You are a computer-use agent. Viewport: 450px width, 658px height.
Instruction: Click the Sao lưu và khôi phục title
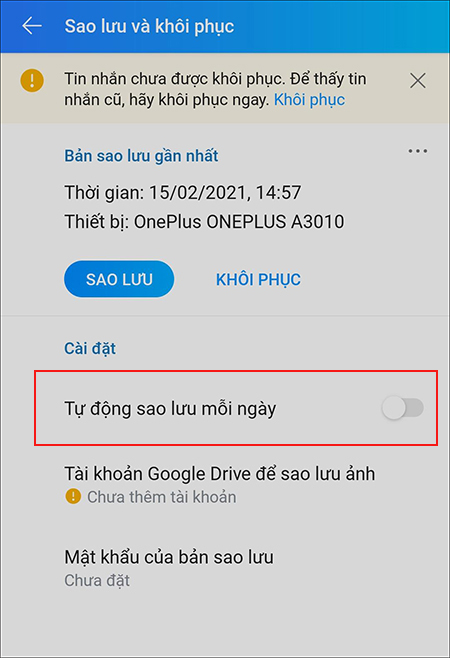(149, 26)
